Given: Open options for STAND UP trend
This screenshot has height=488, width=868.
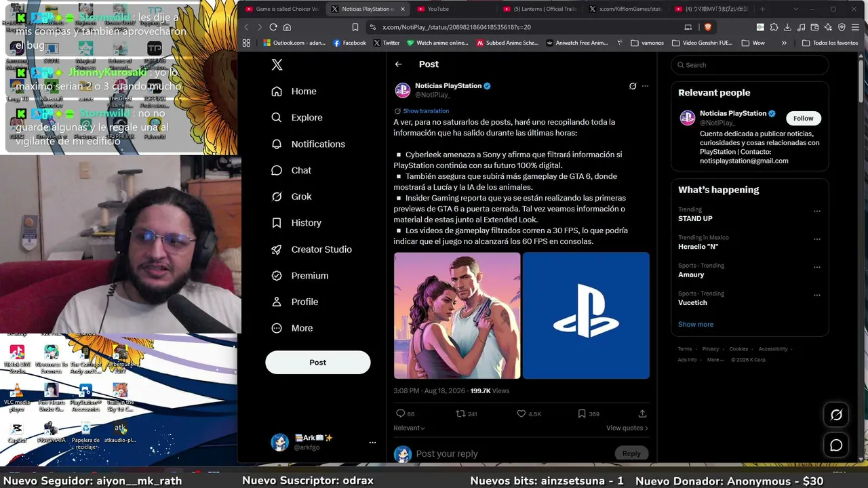Looking at the screenshot, I should pyautogui.click(x=817, y=211).
